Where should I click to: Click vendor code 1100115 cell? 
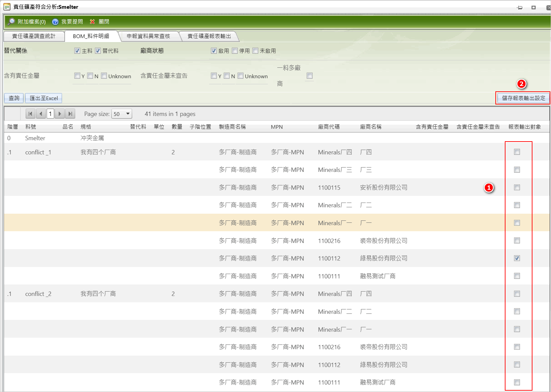(329, 188)
